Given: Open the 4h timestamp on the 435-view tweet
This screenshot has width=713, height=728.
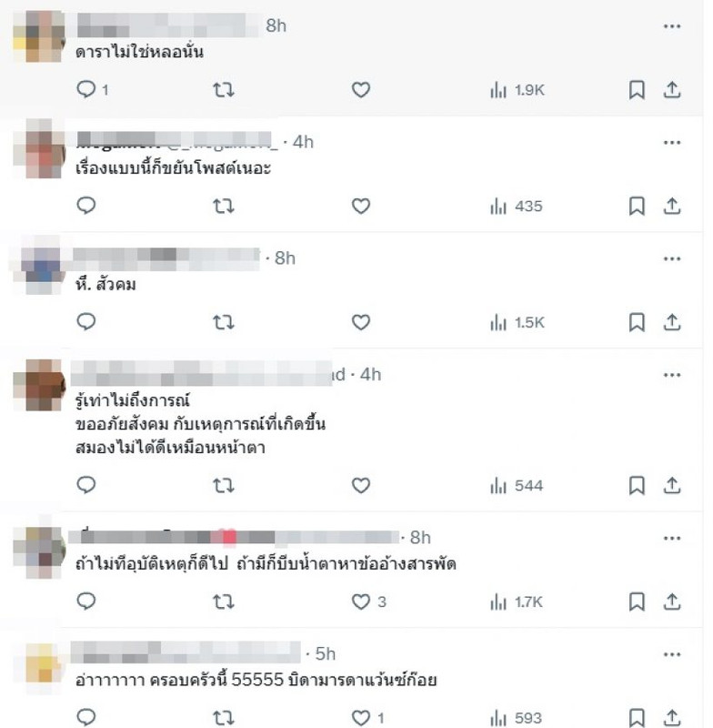Looking at the screenshot, I should tap(303, 142).
